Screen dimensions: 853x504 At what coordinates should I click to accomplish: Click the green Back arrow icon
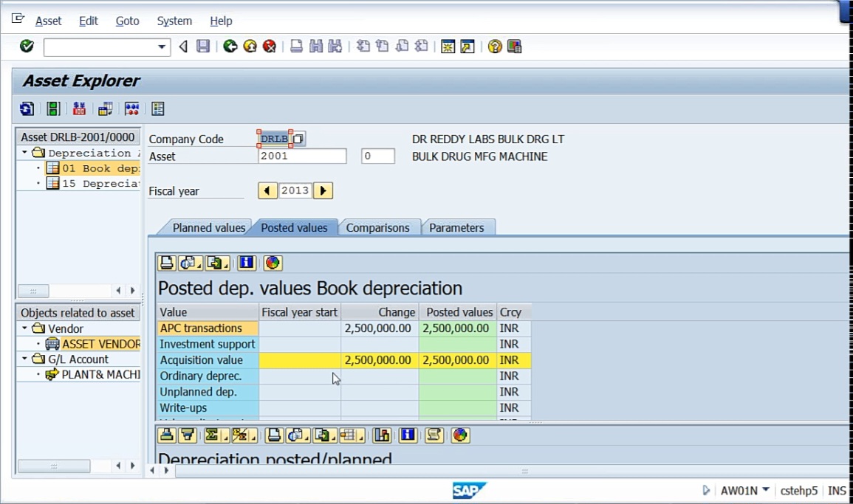[x=230, y=46]
